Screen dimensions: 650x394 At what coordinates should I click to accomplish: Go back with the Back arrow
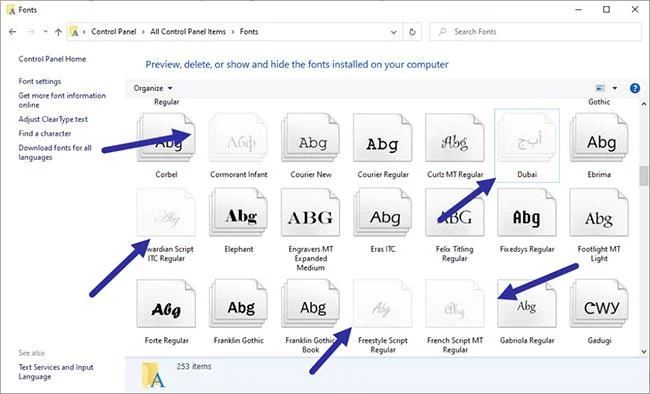click(x=12, y=32)
